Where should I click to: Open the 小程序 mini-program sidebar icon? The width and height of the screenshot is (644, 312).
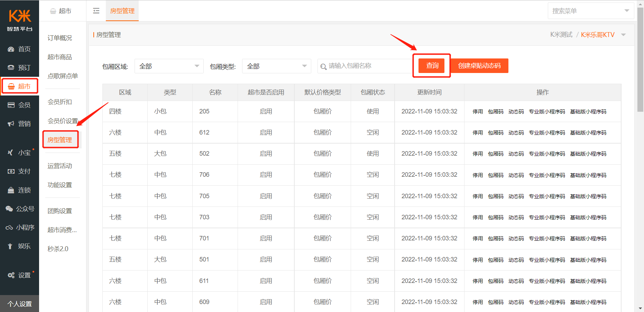[x=9, y=228]
